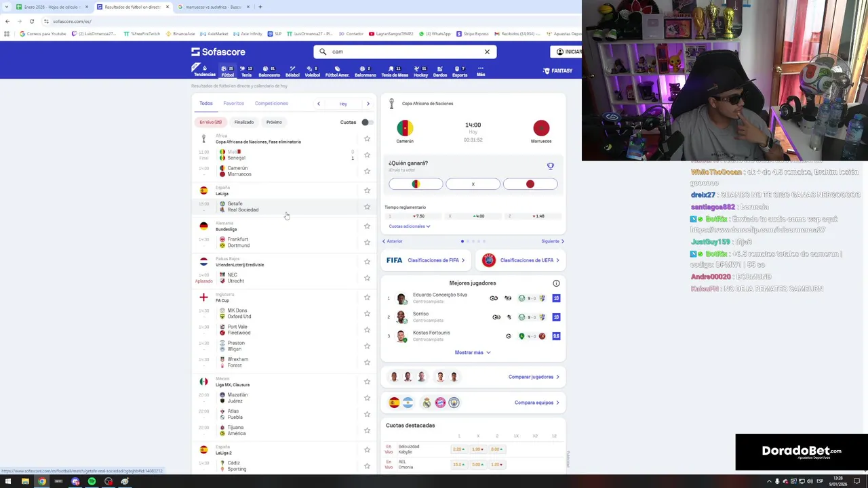Select the Baloncesto sport tab
Viewport: 868px width, 488px height.
[x=269, y=71]
